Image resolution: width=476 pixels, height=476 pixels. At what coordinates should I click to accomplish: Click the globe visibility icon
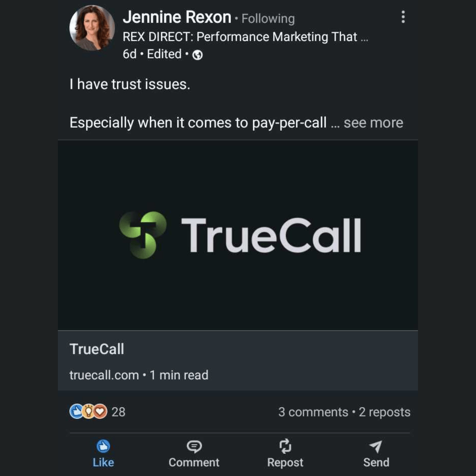tap(198, 55)
